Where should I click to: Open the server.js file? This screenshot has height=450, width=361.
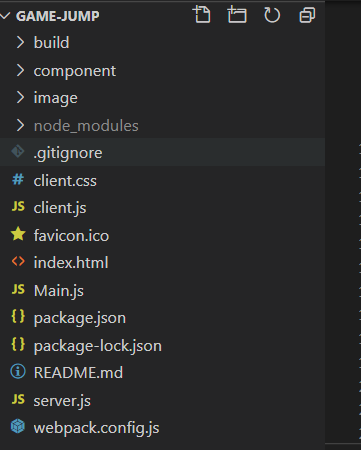tap(62, 401)
